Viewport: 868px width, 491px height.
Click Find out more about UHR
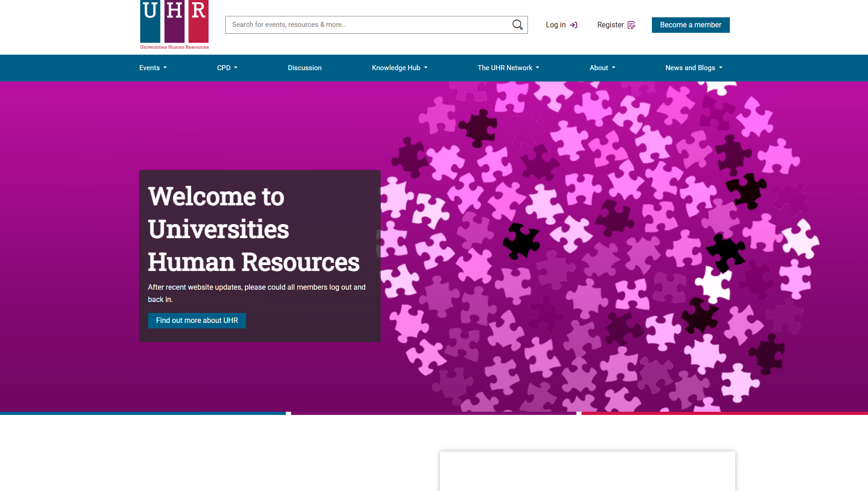click(197, 321)
